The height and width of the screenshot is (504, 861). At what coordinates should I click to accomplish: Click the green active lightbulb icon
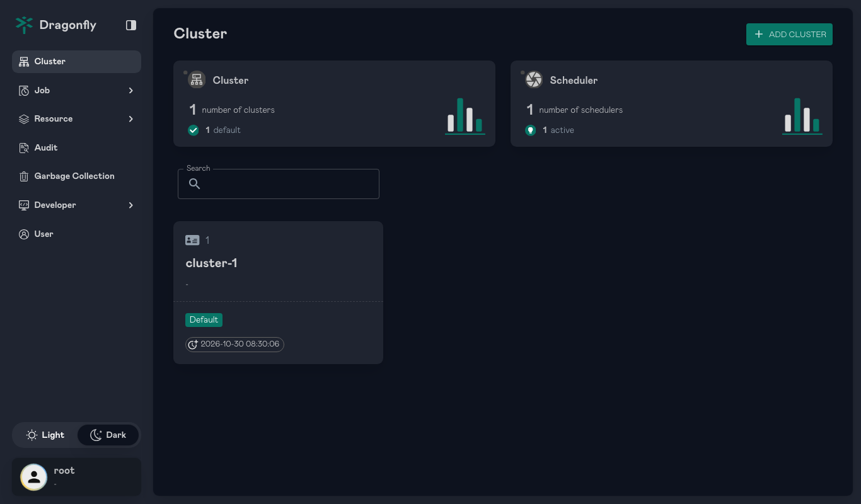(531, 130)
